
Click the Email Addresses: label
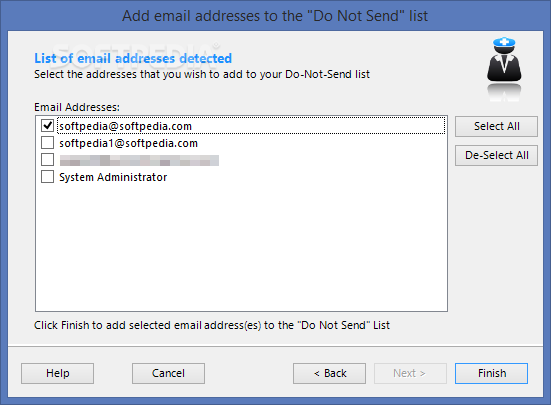77,107
